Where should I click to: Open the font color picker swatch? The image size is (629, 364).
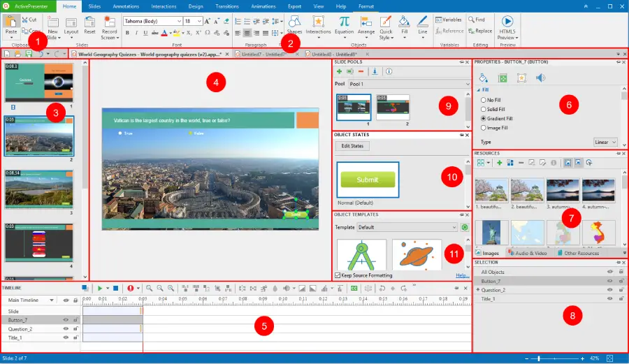coord(164,33)
